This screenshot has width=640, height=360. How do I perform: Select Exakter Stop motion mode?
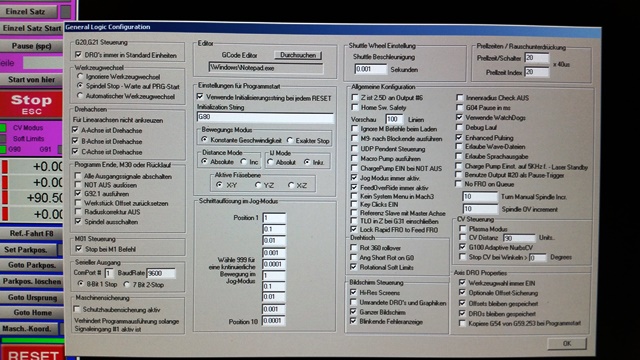tap(290, 140)
